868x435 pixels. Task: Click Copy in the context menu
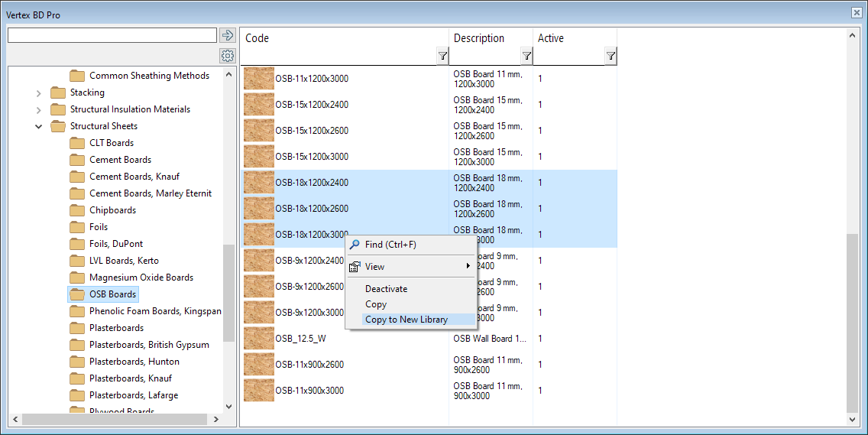click(376, 304)
